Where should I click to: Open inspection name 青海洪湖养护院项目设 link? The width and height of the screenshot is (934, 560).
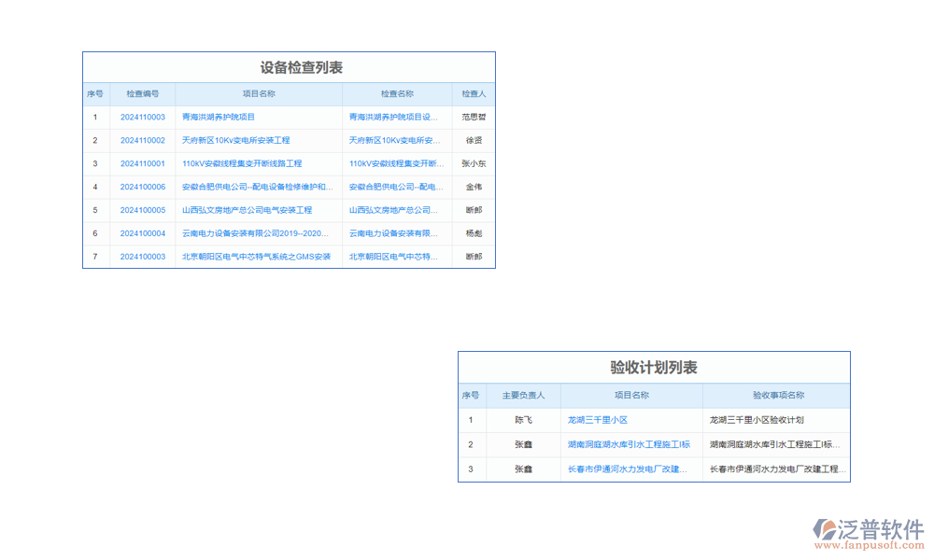(394, 117)
